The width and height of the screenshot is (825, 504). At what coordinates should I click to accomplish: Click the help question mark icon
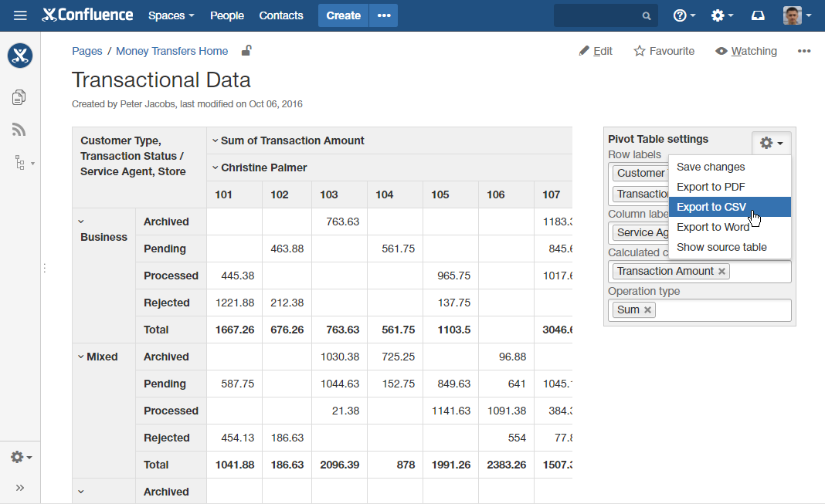tap(680, 15)
